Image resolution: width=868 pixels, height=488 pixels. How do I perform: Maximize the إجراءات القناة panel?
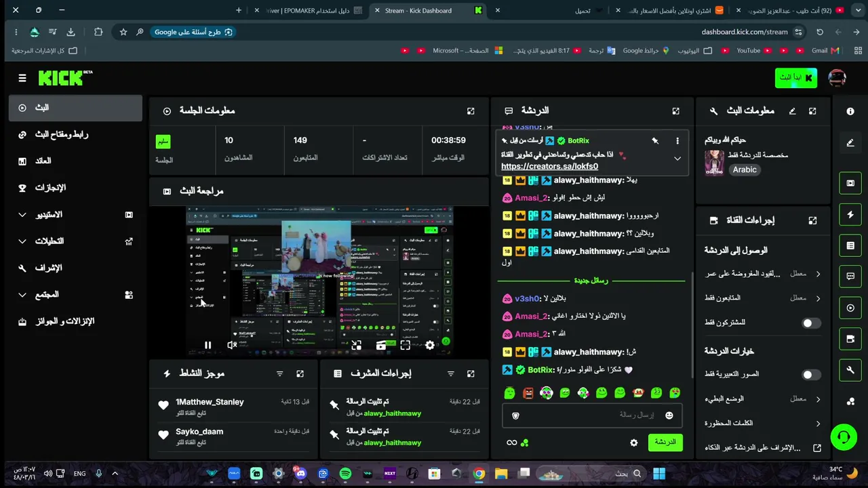click(812, 220)
